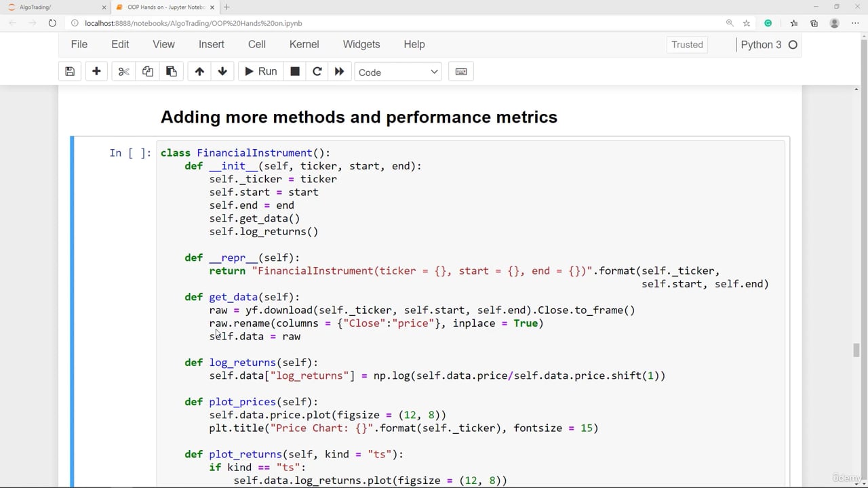
Task: Open the Help menu
Action: click(x=414, y=44)
